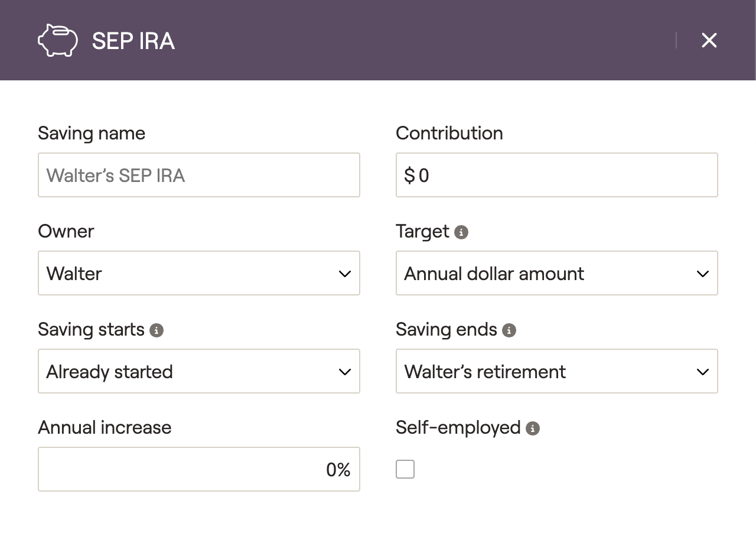
Task: Focus the Saving name text field
Action: coord(199,175)
